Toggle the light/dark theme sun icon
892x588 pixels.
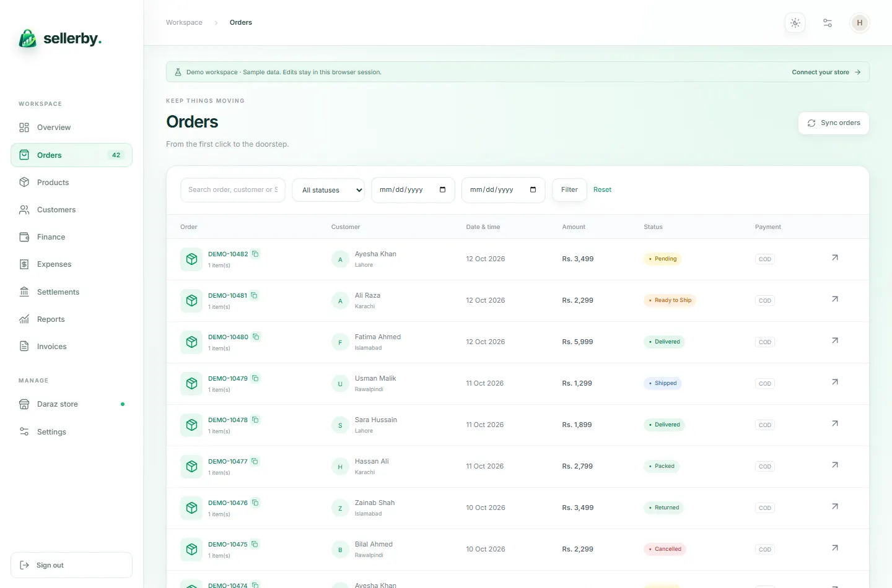[x=795, y=23]
